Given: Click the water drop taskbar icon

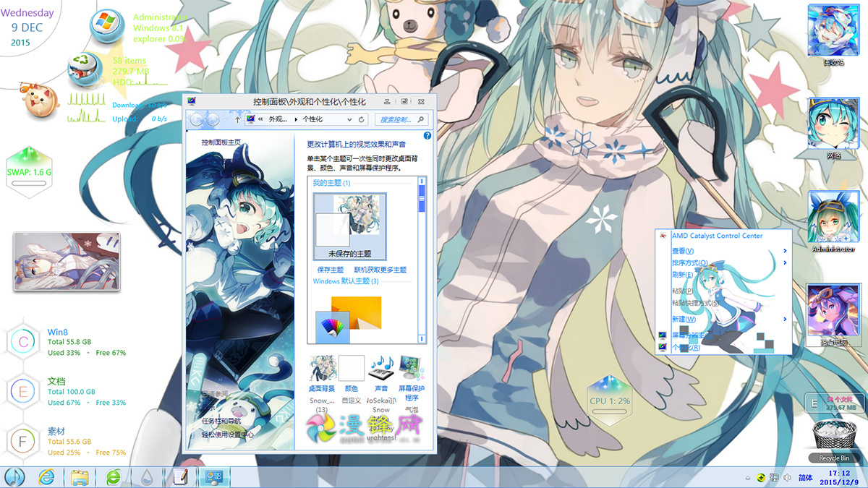Looking at the screenshot, I should 147,476.
